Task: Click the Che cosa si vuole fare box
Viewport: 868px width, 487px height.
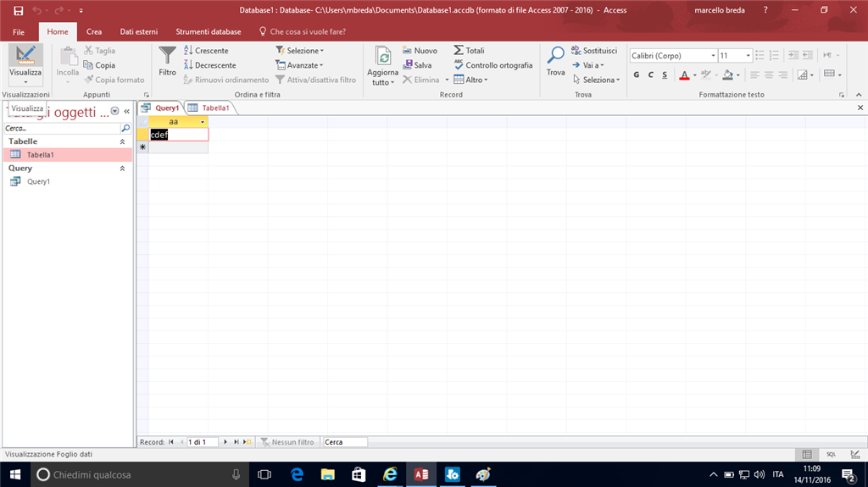Action: (303, 31)
